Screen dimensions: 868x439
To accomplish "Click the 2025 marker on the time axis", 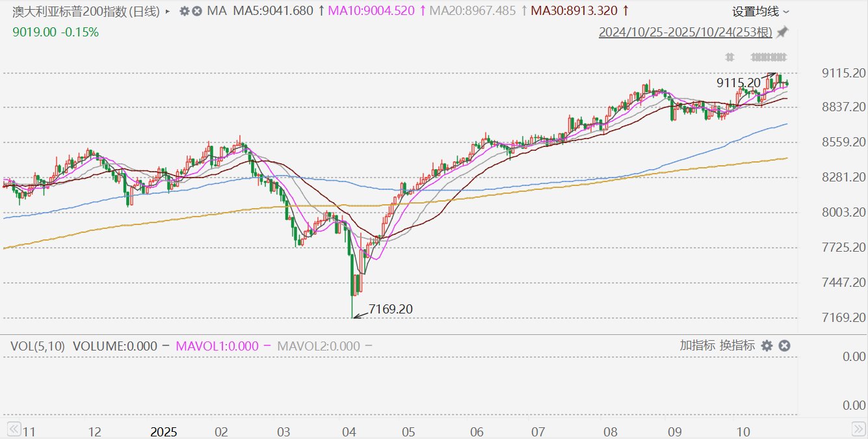I will click(x=163, y=432).
